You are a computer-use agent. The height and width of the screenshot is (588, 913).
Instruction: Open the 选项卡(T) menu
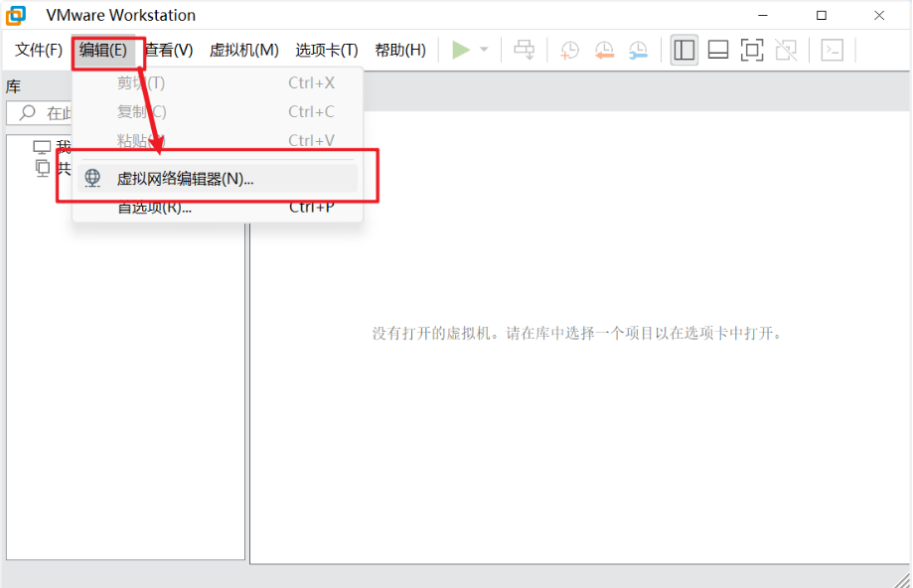327,50
